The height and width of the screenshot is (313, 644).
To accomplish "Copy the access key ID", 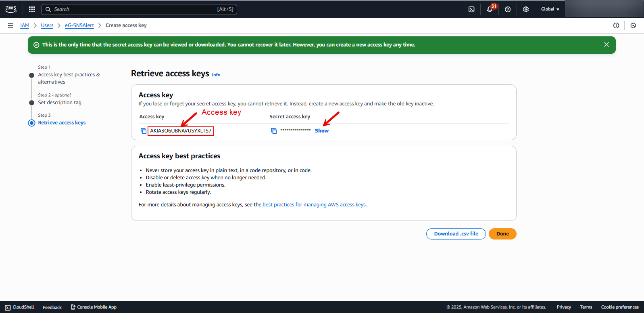I will (x=144, y=131).
